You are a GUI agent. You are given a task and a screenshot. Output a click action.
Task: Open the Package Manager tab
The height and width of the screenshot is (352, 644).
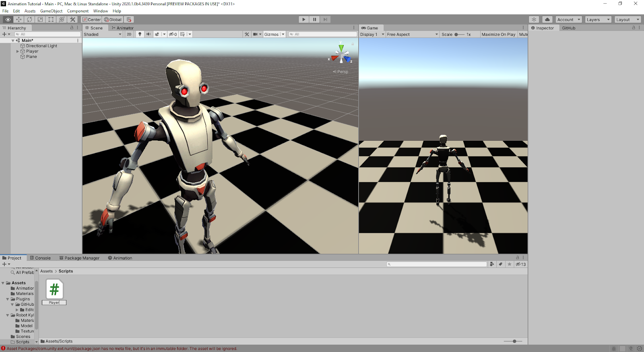pos(79,258)
